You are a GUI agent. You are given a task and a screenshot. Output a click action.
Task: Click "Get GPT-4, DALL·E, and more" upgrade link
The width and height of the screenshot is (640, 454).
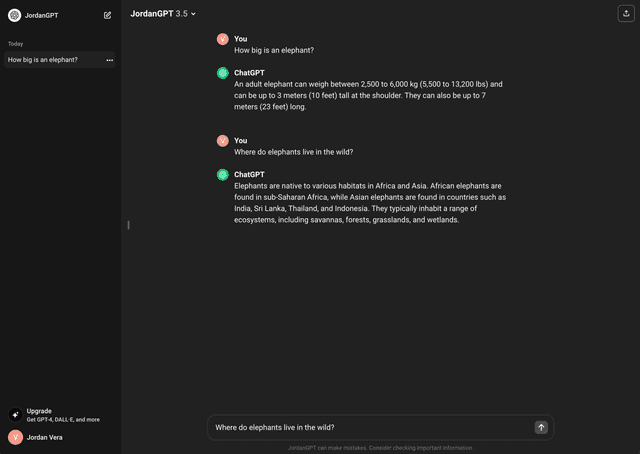coord(63,420)
